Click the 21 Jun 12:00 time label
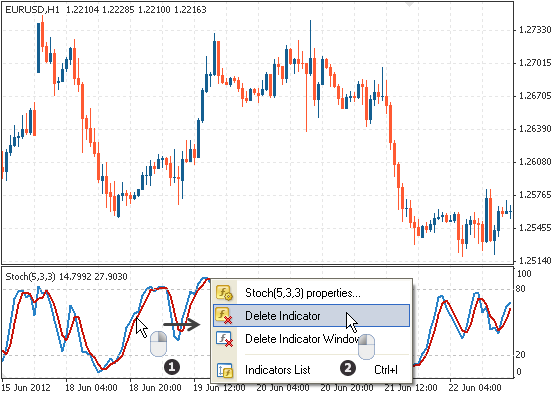 [411, 388]
